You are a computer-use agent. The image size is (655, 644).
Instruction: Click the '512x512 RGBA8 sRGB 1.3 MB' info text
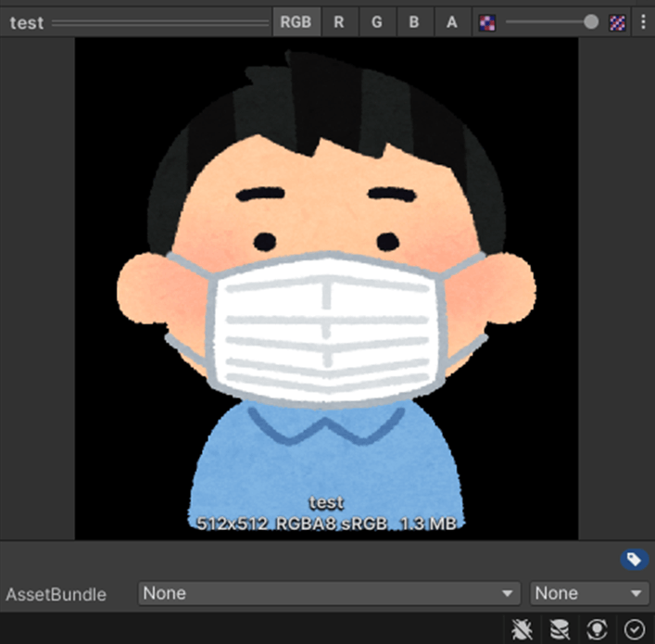coord(326,524)
